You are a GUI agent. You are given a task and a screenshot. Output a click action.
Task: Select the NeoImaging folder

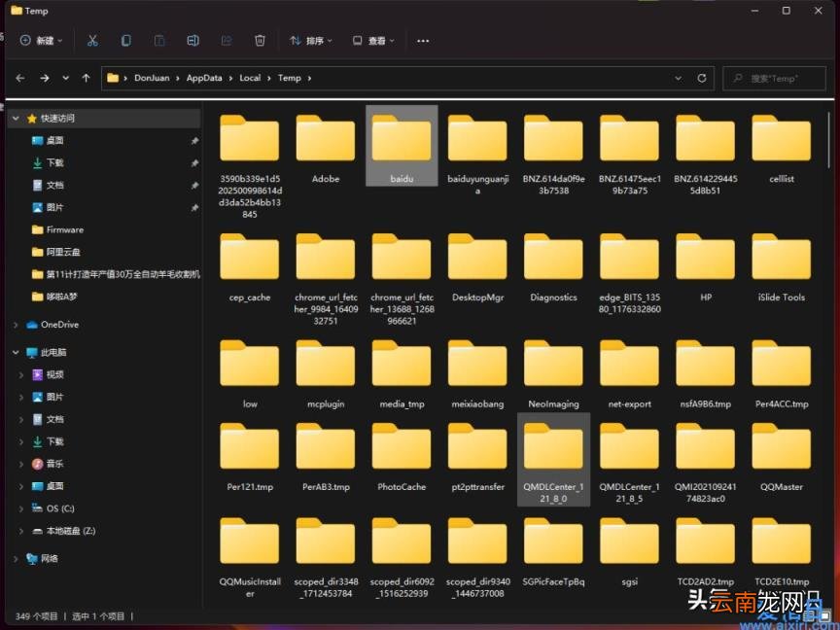[553, 374]
